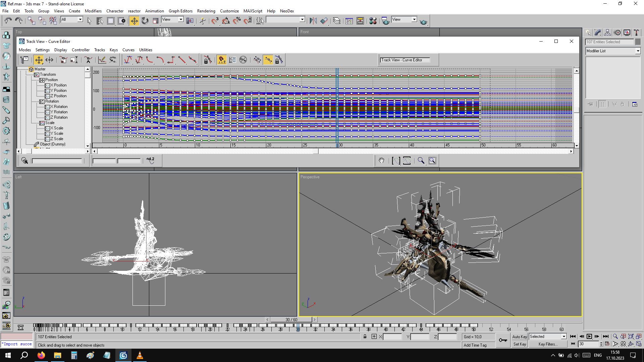Click Move Keys tool in Curve Editor
The image size is (644, 362).
point(39,60)
